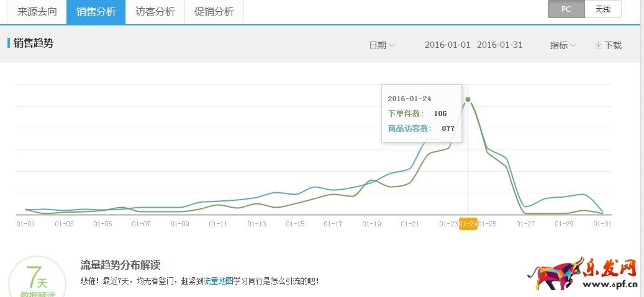
Task: Click start date 2016-01-01
Action: [x=447, y=45]
